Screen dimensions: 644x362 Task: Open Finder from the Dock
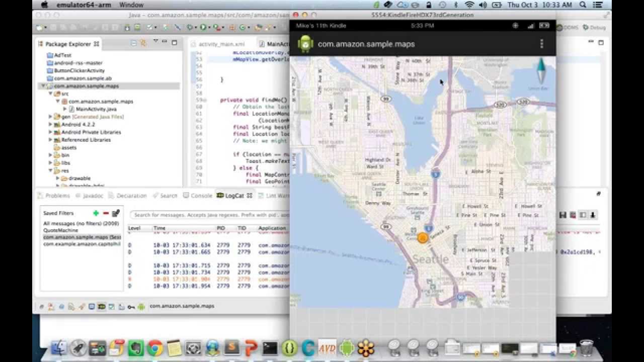[x=59, y=348]
